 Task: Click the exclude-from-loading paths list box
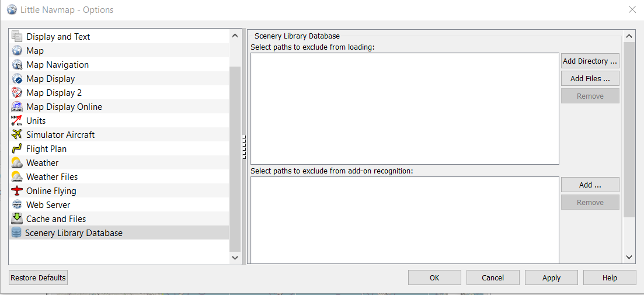click(x=405, y=109)
